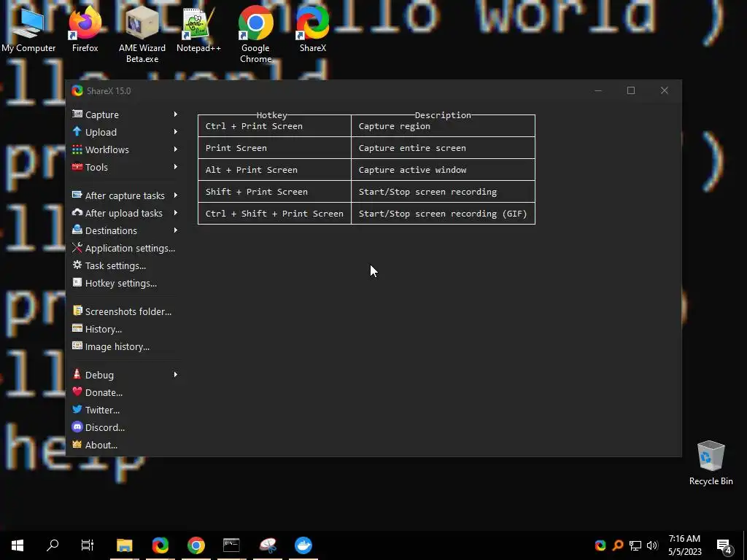The height and width of the screenshot is (560, 747).
Task: Select the Alt + Print Screen hotkey cell
Action: coord(274,170)
